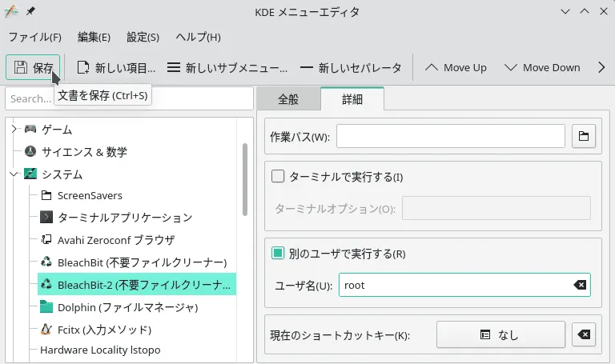Open the ファイル(F) menu
Image resolution: width=615 pixels, height=364 pixels.
[x=34, y=37]
